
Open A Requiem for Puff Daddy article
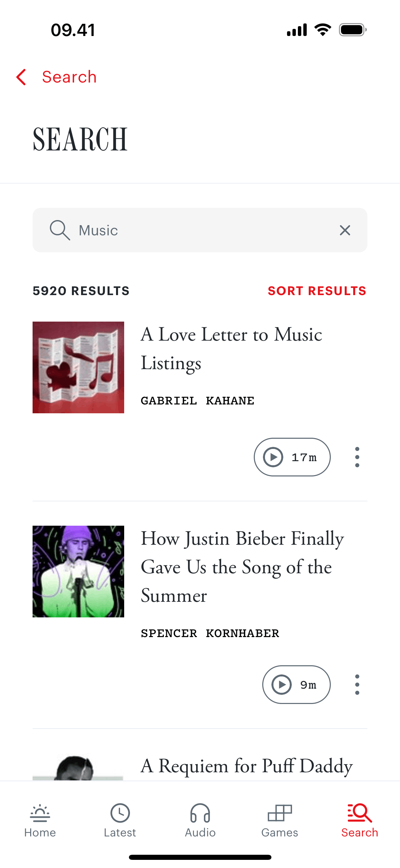point(247,766)
